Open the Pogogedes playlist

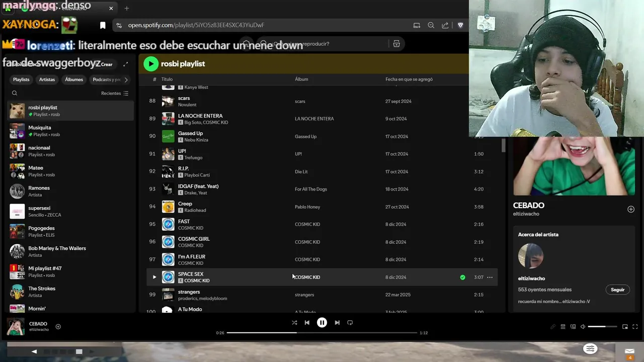click(x=70, y=231)
